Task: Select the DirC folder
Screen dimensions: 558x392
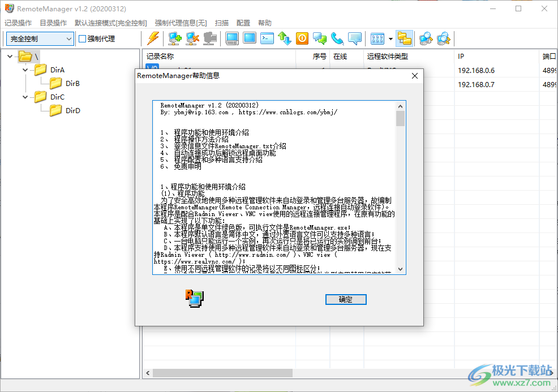Action: tap(57, 97)
